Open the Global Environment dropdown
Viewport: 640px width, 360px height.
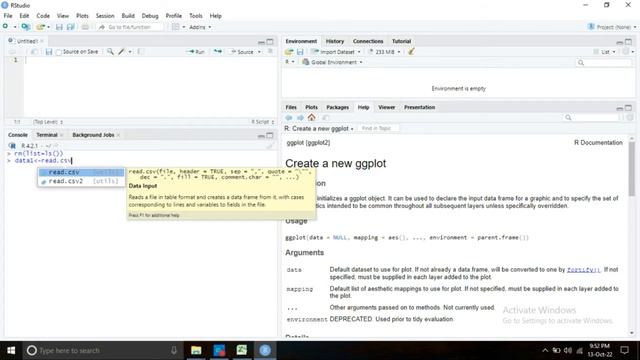pyautogui.click(x=332, y=62)
